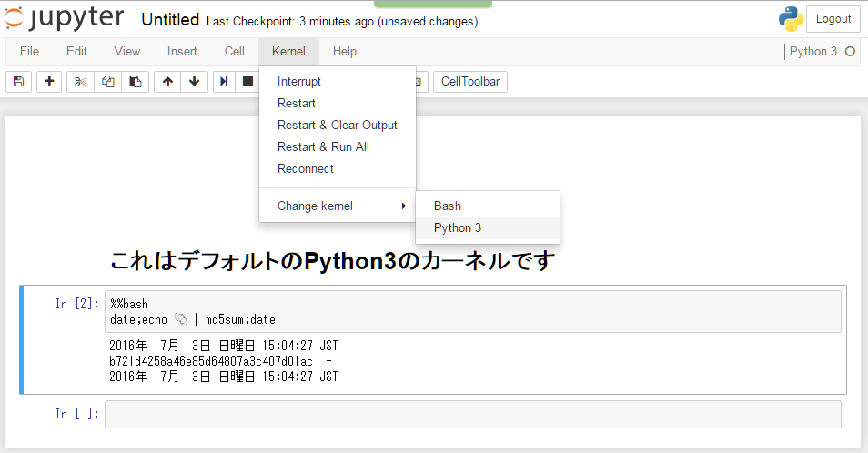Click the CellToolbar button
868x453 pixels.
tap(470, 82)
